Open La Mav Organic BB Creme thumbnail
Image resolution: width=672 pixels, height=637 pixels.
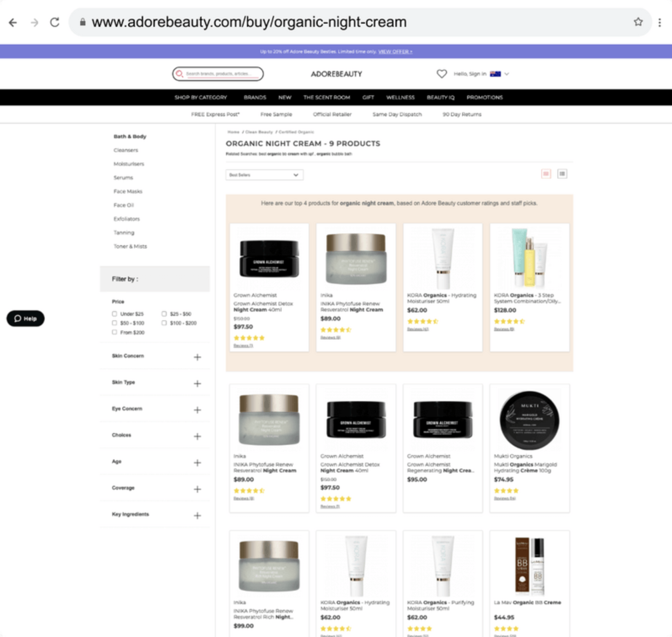[530, 565]
